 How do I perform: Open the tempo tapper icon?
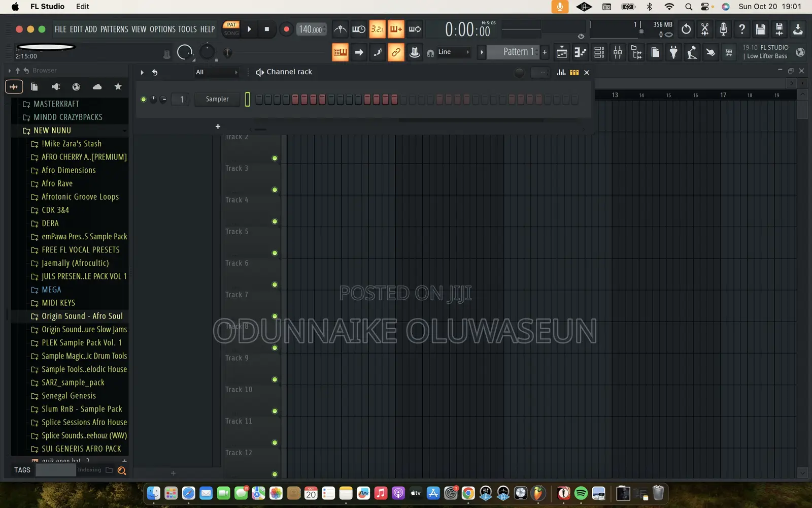pos(692,52)
